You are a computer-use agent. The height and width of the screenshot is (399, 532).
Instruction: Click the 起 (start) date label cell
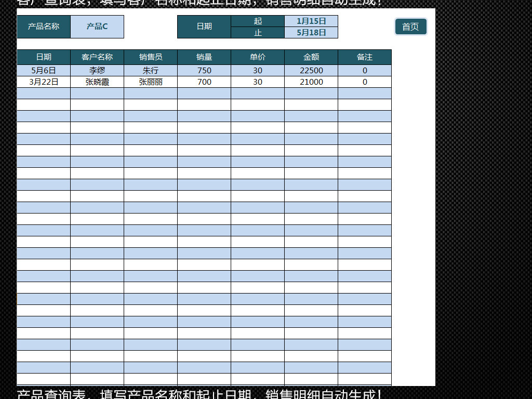(x=258, y=21)
